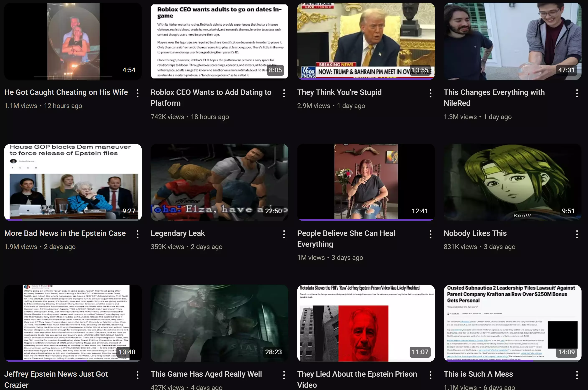The image size is (588, 390).
Task: Click '1.9M views • 2 days ago' text
Action: 40,247
